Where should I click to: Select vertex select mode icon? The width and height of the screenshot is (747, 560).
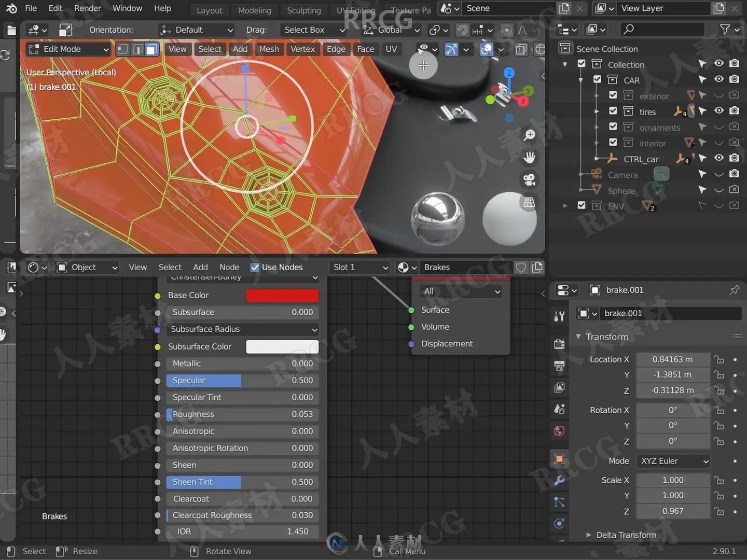123,49
